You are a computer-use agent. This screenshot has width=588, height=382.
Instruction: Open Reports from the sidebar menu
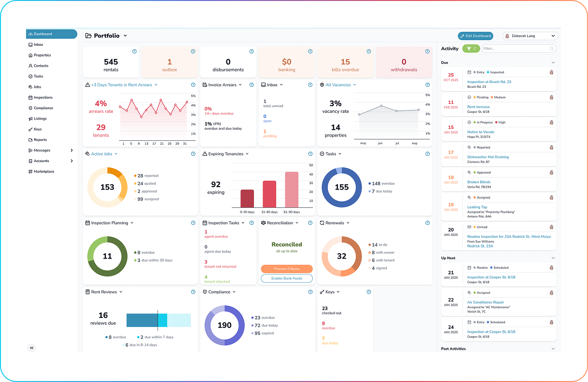(x=40, y=140)
